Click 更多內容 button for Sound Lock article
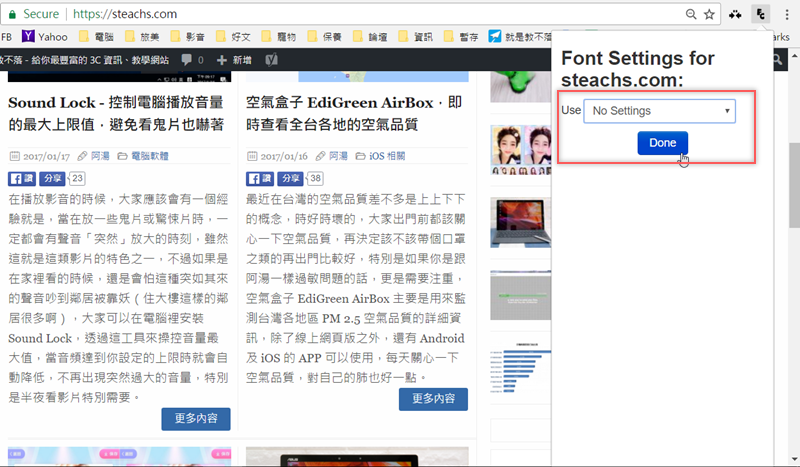The width and height of the screenshot is (800, 467). [196, 419]
